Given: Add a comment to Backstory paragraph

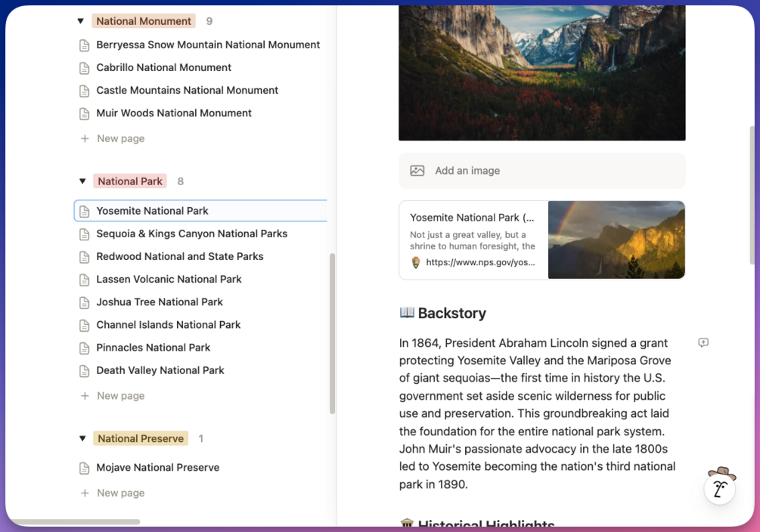Looking at the screenshot, I should pos(703,342).
